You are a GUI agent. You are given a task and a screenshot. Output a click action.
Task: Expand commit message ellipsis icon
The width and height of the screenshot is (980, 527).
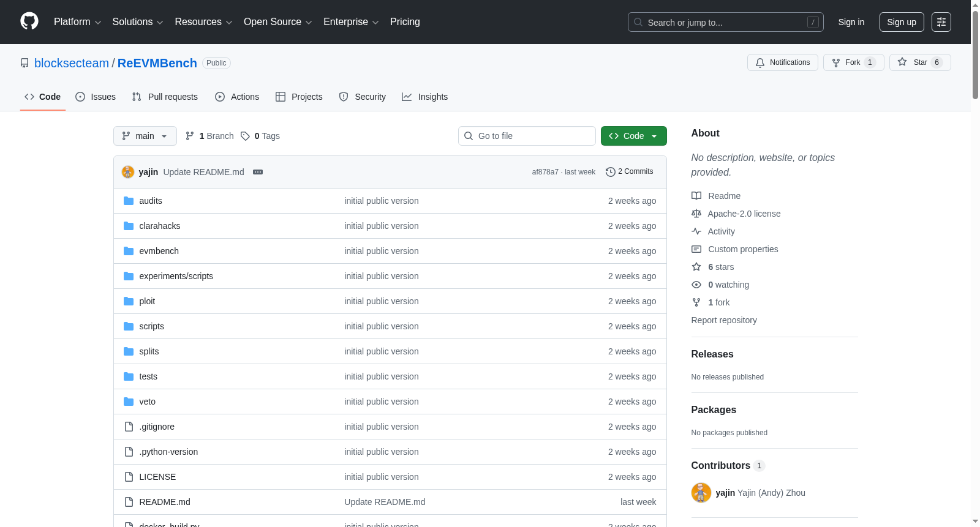point(258,172)
